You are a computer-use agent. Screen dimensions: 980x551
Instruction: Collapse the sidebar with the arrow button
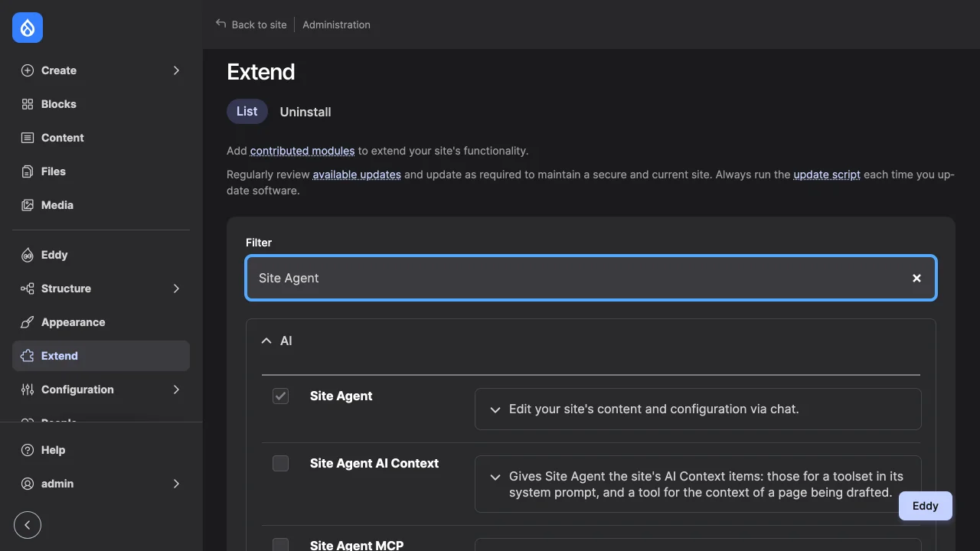tap(28, 525)
